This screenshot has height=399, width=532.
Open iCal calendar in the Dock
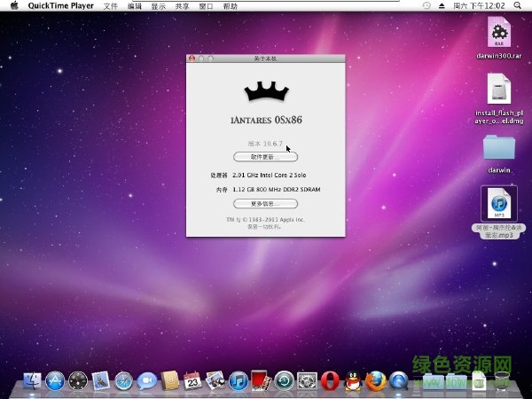192,381
